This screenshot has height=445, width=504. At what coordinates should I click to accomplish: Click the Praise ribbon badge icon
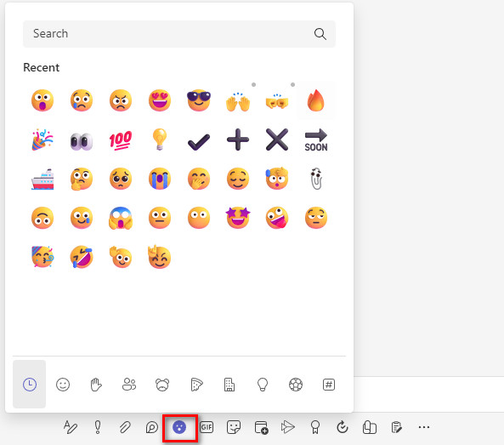pyautogui.click(x=315, y=427)
